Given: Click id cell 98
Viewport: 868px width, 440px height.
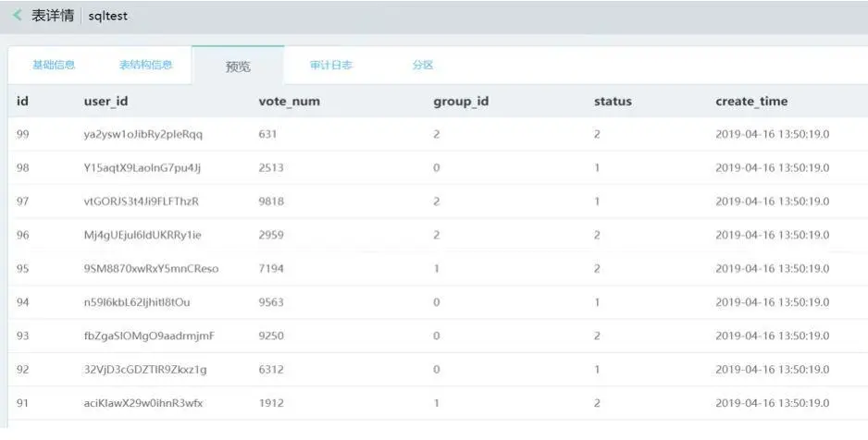Looking at the screenshot, I should click(23, 168).
